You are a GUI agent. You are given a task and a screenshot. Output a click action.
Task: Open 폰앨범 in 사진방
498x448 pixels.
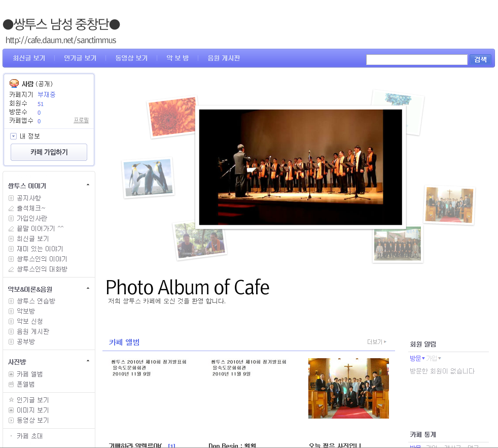(x=25, y=385)
